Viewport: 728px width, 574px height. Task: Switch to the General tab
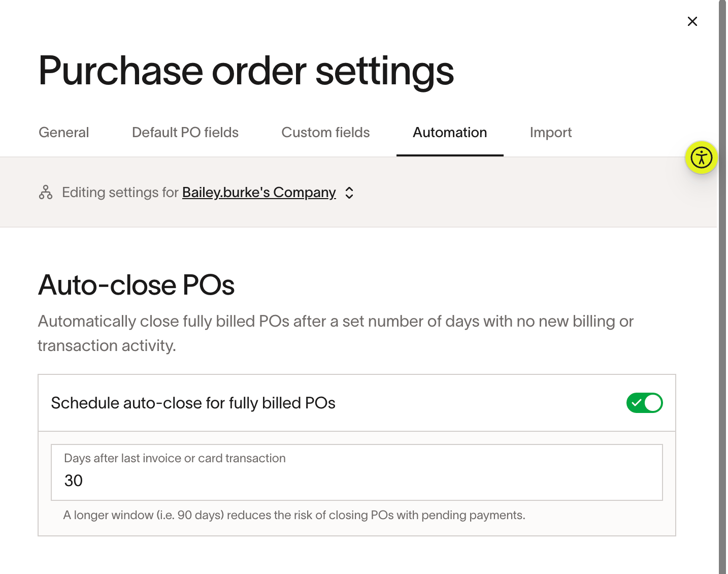point(64,133)
